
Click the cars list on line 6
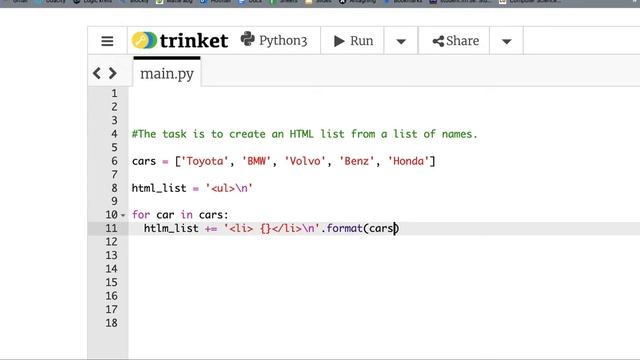pos(284,161)
